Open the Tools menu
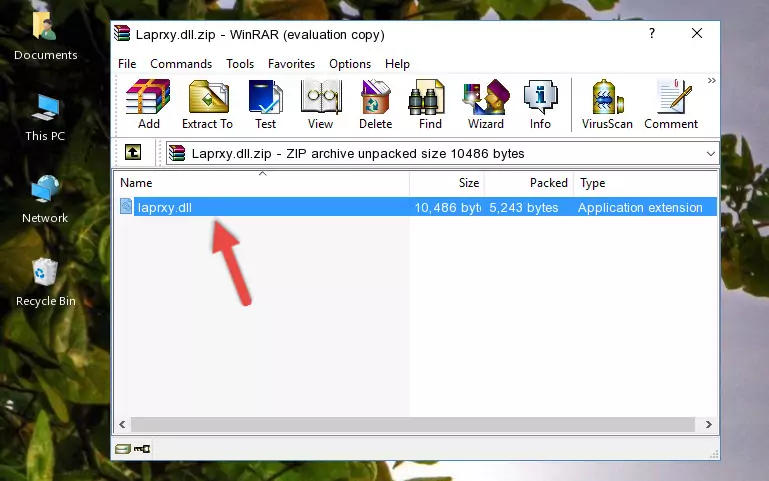 (240, 64)
